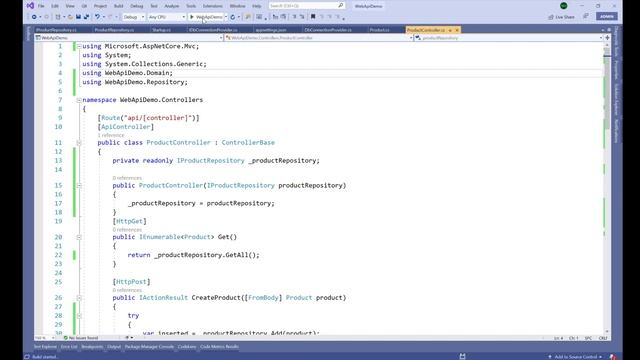Click the Save file icon
Screen dimensions: 640x360
[78, 17]
